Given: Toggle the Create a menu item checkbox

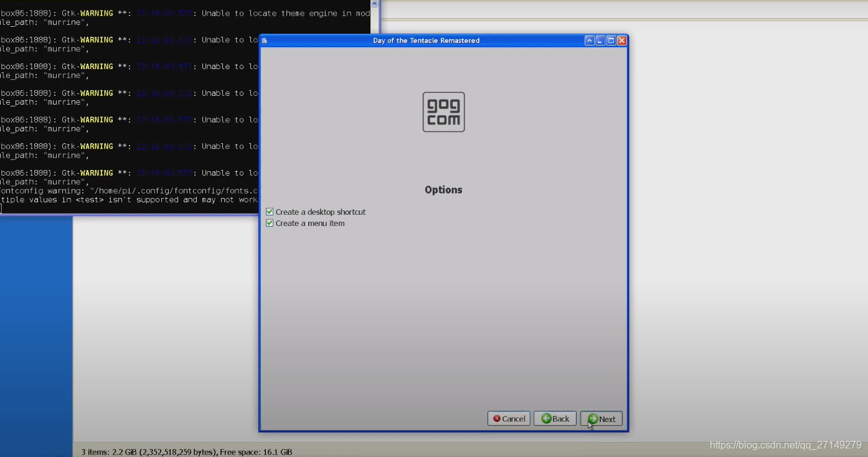Looking at the screenshot, I should pos(270,223).
